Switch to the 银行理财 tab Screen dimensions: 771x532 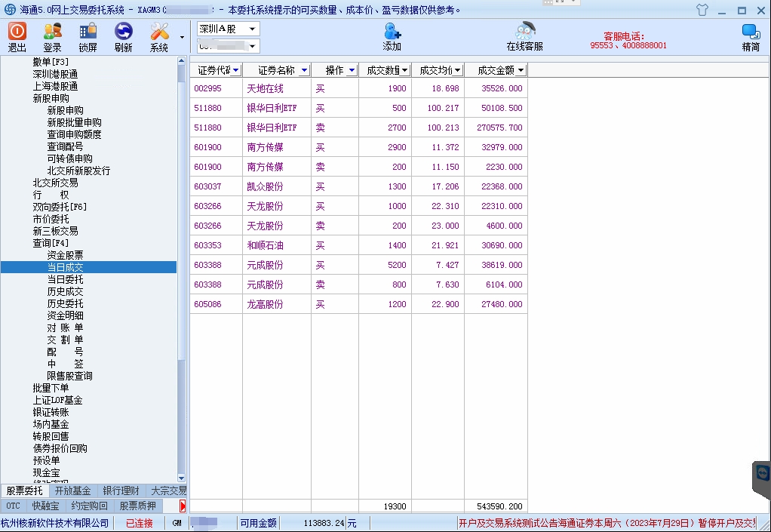[121, 491]
